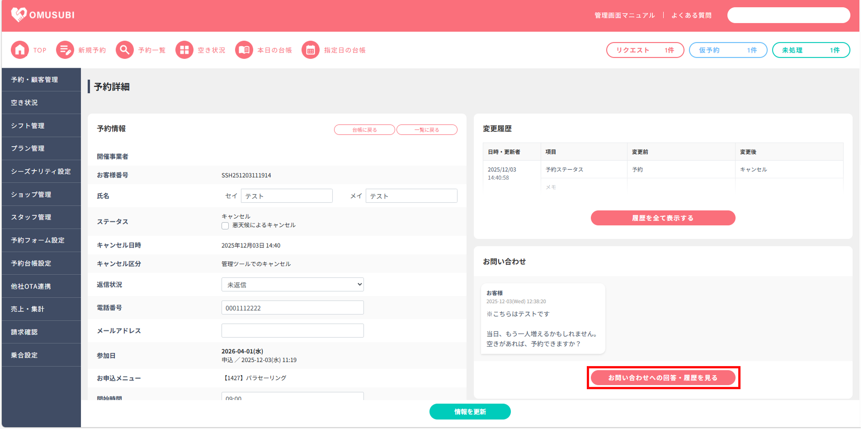Image resolution: width=868 pixels, height=429 pixels.
Task: Expand the 返信状況 dropdown
Action: pos(292,285)
